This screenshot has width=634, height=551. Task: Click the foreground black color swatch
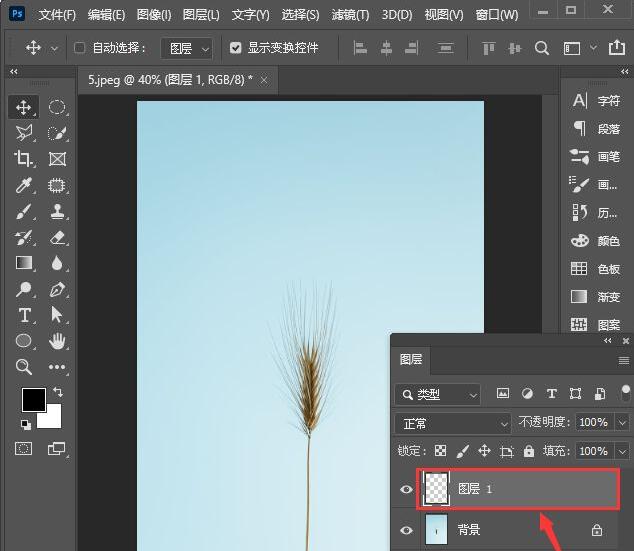coord(33,399)
